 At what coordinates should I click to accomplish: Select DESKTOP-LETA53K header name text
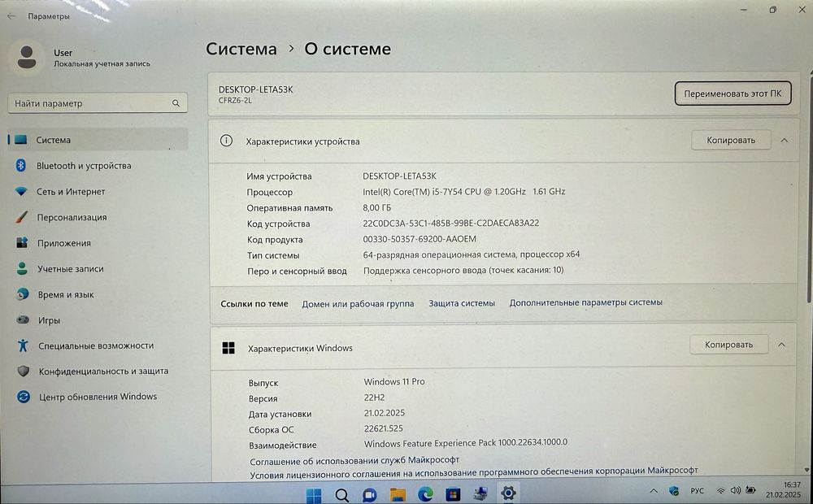click(x=255, y=89)
